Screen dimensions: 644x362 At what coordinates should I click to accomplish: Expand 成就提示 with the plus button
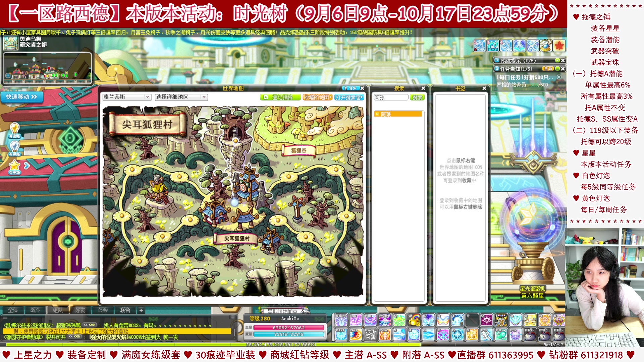[557, 60]
